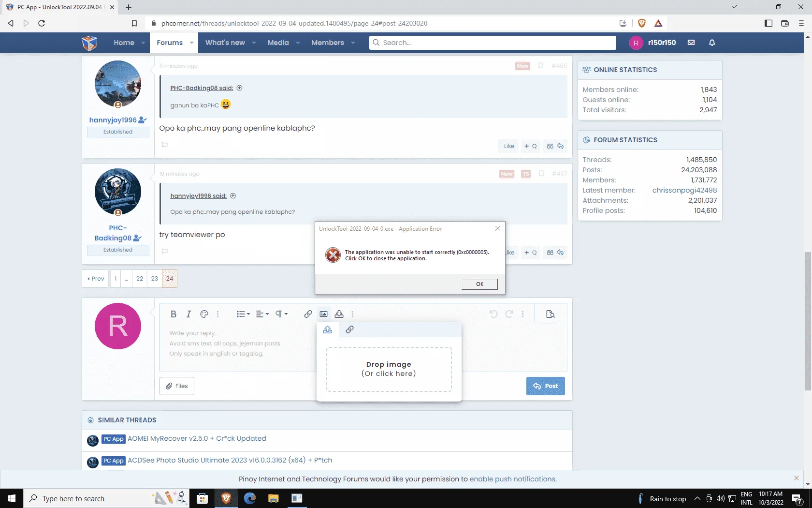Open latest member chrissanpogi42498
The height and width of the screenshot is (508, 812).
click(x=684, y=190)
